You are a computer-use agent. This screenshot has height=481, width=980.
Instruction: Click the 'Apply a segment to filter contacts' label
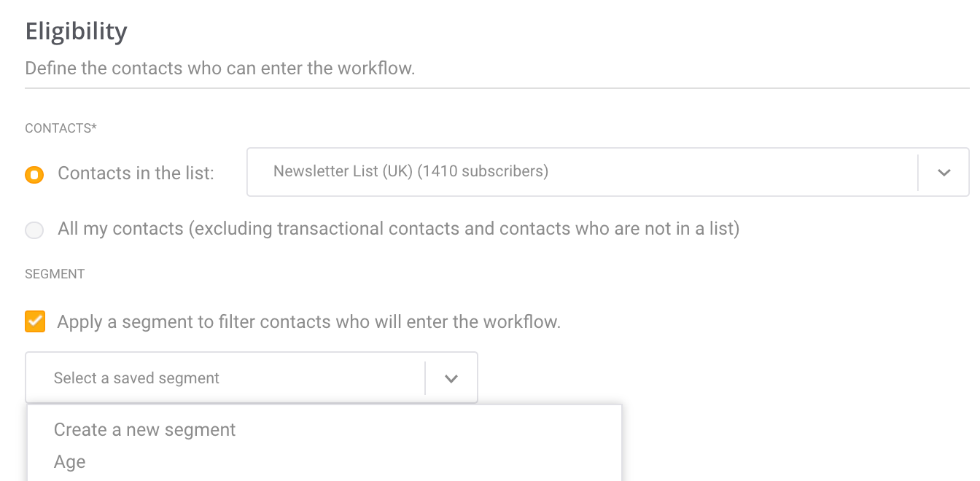309,321
